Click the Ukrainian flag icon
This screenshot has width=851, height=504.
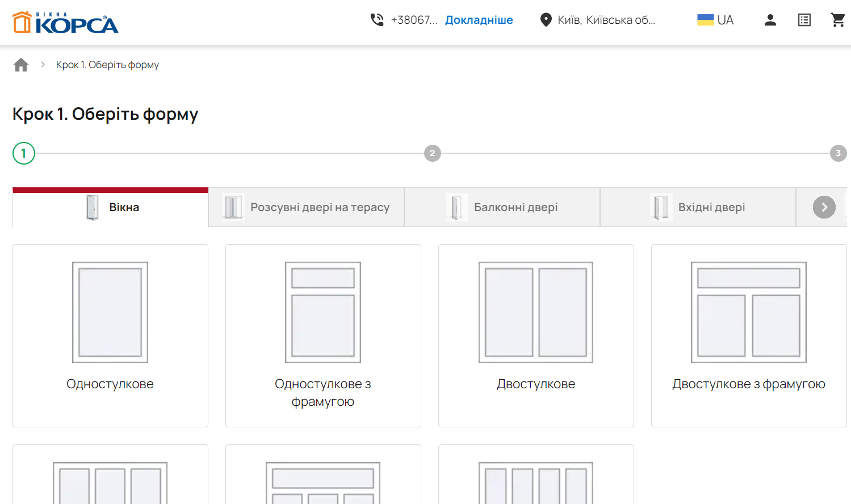coord(705,20)
